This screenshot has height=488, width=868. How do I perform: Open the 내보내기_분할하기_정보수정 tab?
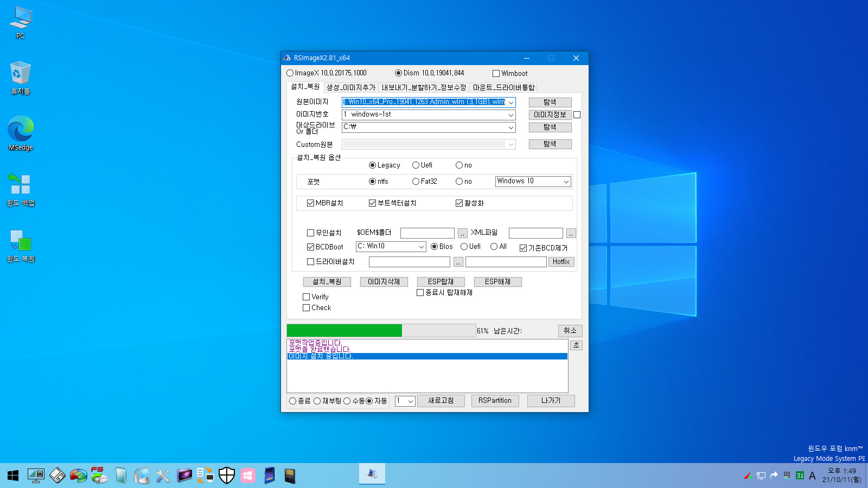click(x=424, y=87)
